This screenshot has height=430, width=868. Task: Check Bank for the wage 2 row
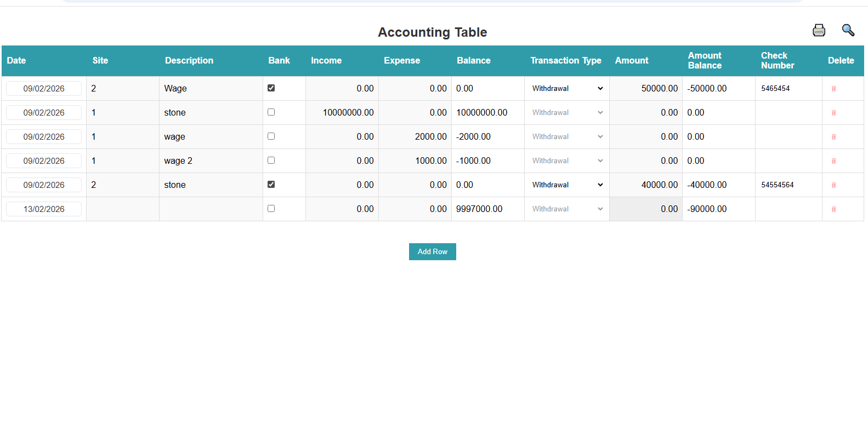coord(271,160)
